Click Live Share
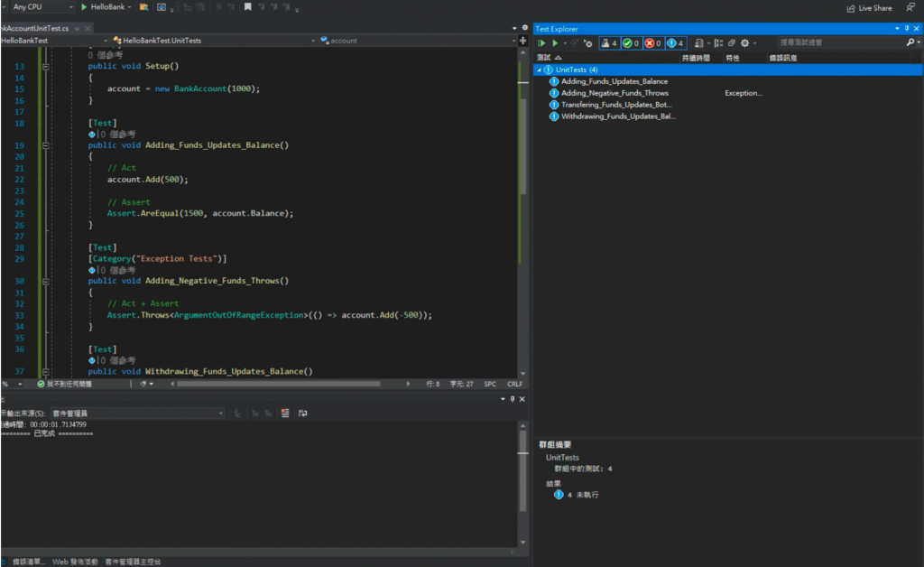The height and width of the screenshot is (567, 924). 869,8
